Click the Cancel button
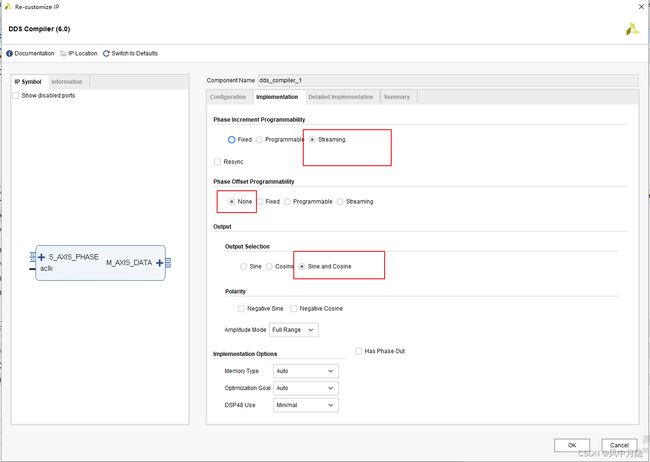 (619, 445)
